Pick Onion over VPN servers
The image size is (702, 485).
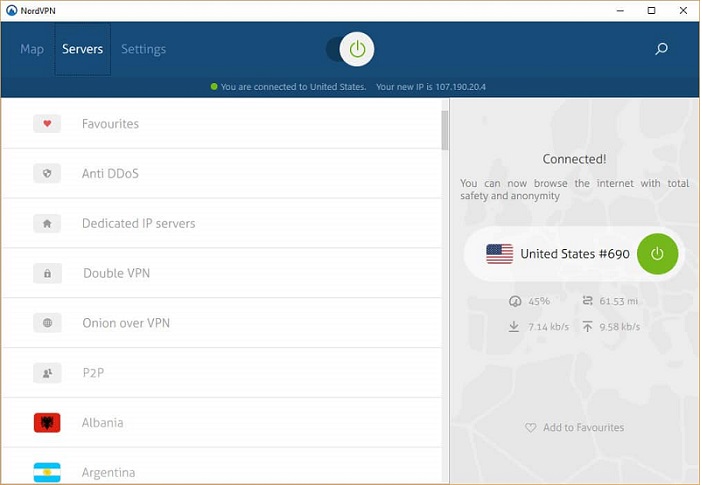pyautogui.click(x=222, y=323)
